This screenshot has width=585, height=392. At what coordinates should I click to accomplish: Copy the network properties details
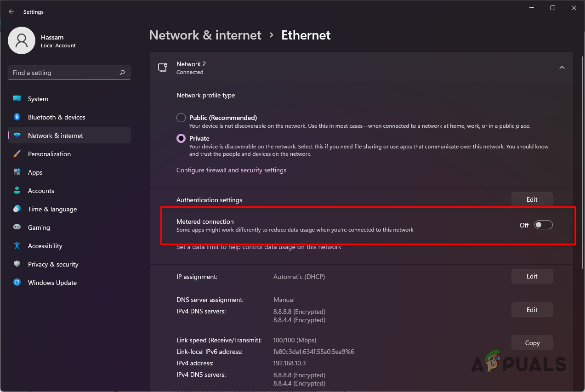click(x=532, y=343)
